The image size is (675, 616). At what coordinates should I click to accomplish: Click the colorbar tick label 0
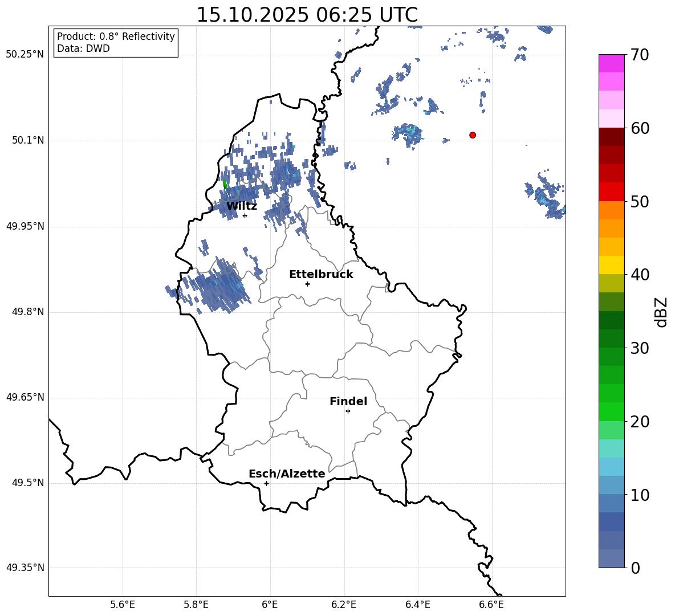[x=635, y=568]
